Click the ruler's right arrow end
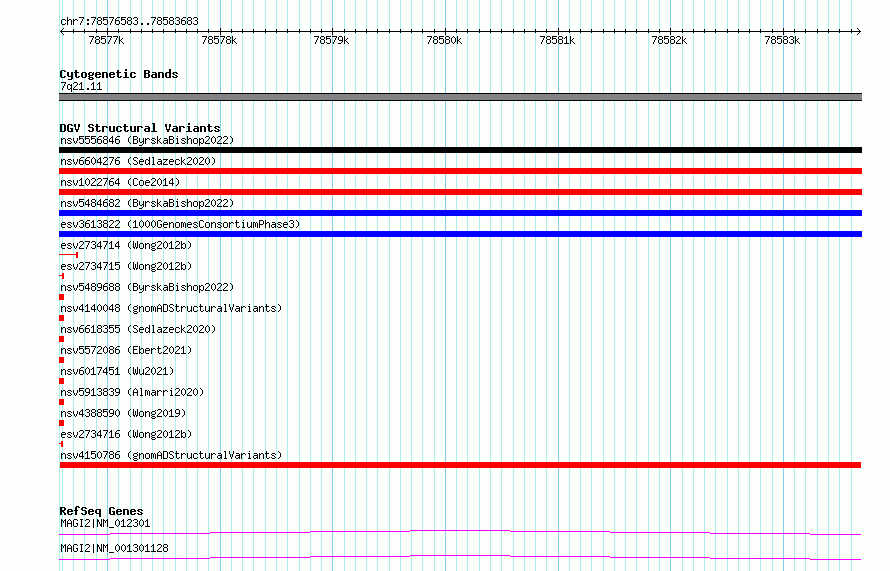The width and height of the screenshot is (890, 571). click(859, 31)
